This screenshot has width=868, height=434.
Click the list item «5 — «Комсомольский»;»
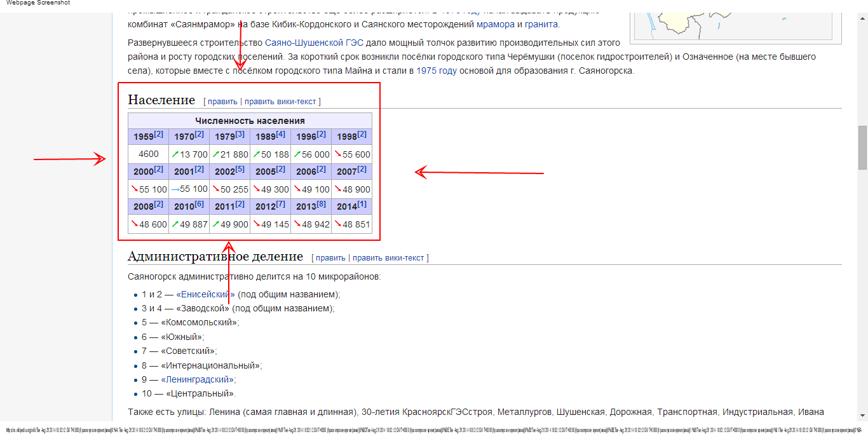(191, 322)
